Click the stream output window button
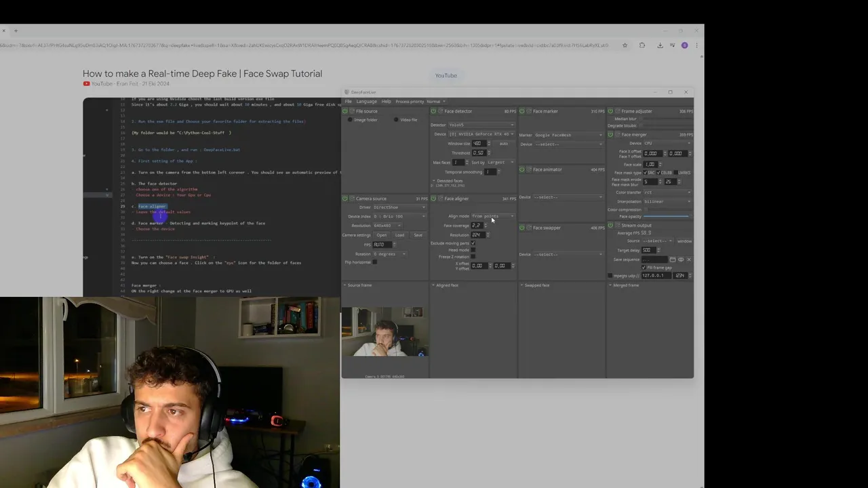 pyautogui.click(x=684, y=241)
